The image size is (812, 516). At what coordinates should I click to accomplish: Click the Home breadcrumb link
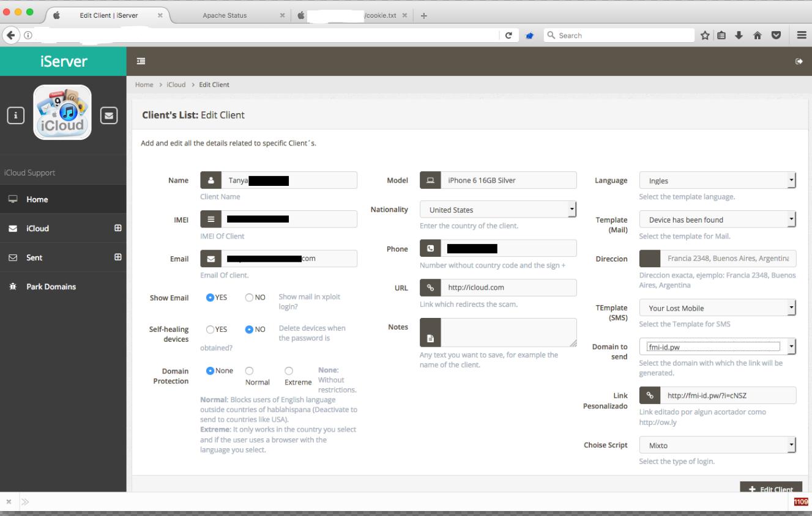click(144, 84)
